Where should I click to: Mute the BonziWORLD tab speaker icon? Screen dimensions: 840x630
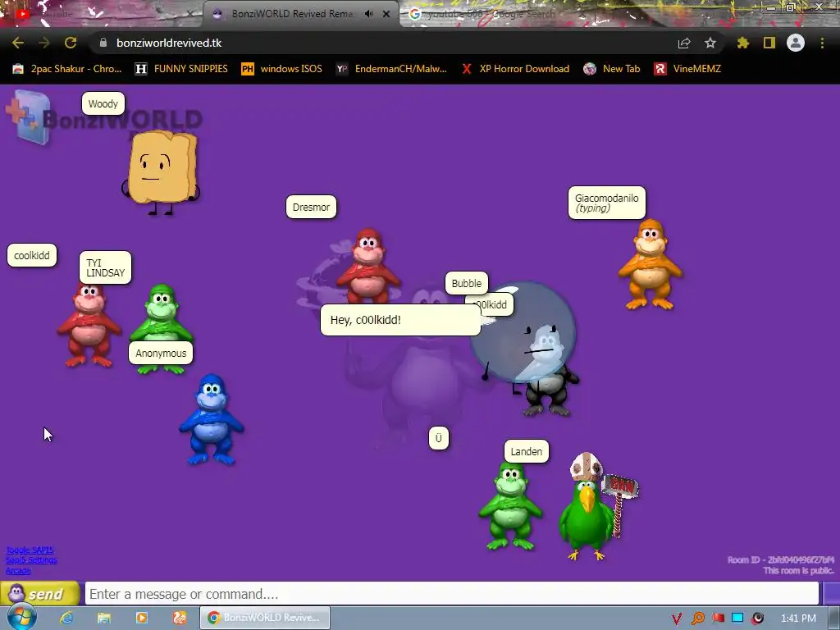click(x=368, y=14)
